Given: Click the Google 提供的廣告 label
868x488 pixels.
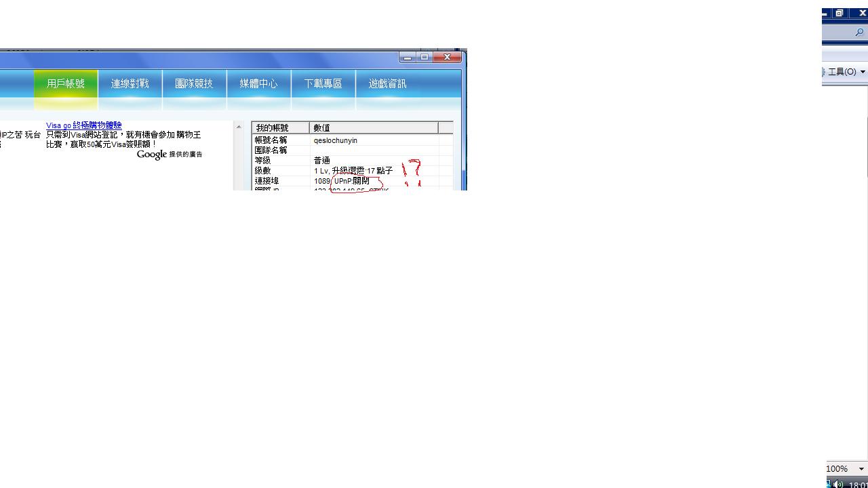Looking at the screenshot, I should pyautogui.click(x=170, y=155).
